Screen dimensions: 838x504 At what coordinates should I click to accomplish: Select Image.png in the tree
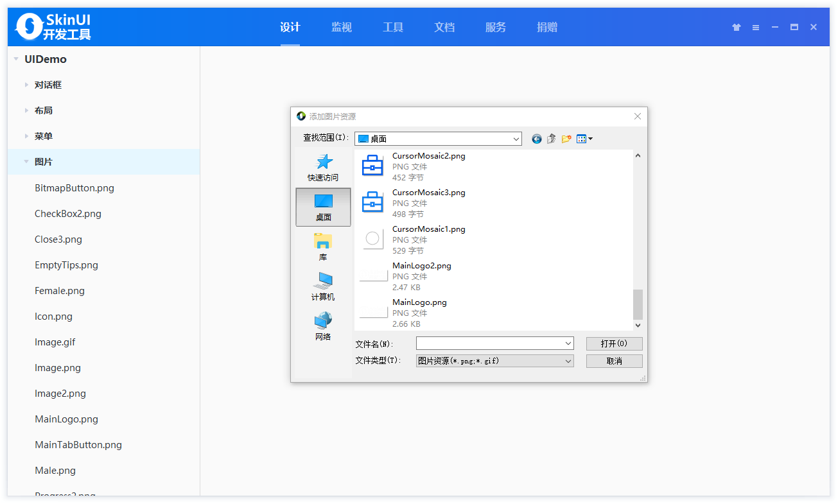58,368
